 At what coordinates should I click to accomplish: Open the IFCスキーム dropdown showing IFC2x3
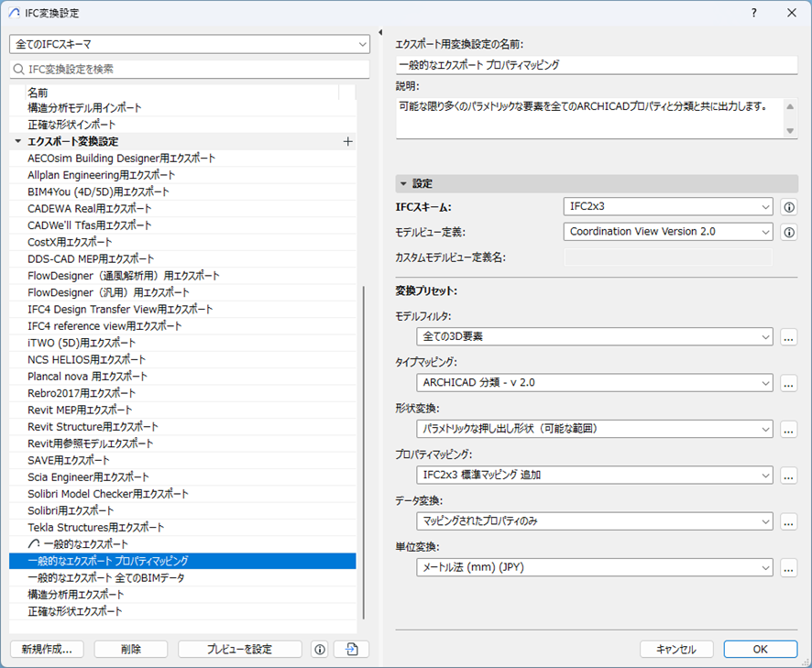(x=668, y=206)
